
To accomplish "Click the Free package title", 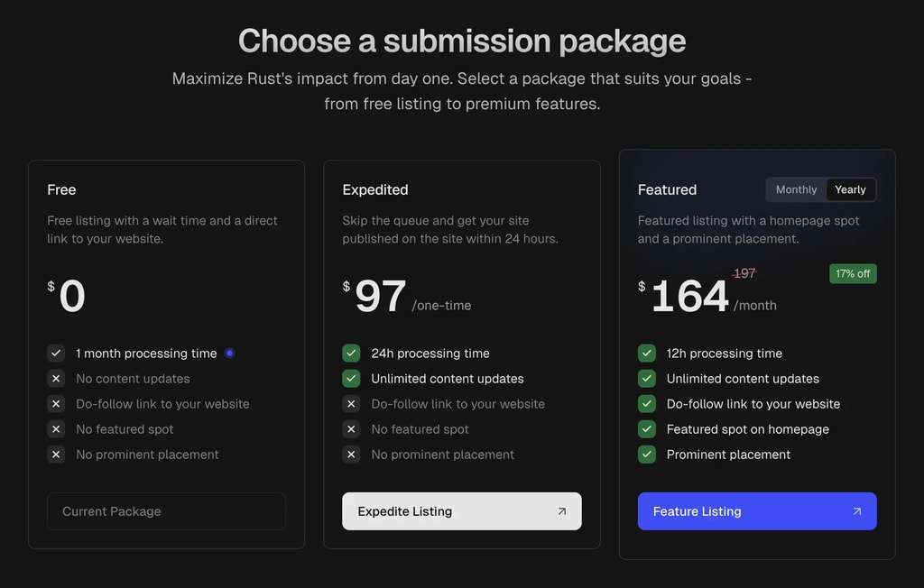I will click(61, 189).
